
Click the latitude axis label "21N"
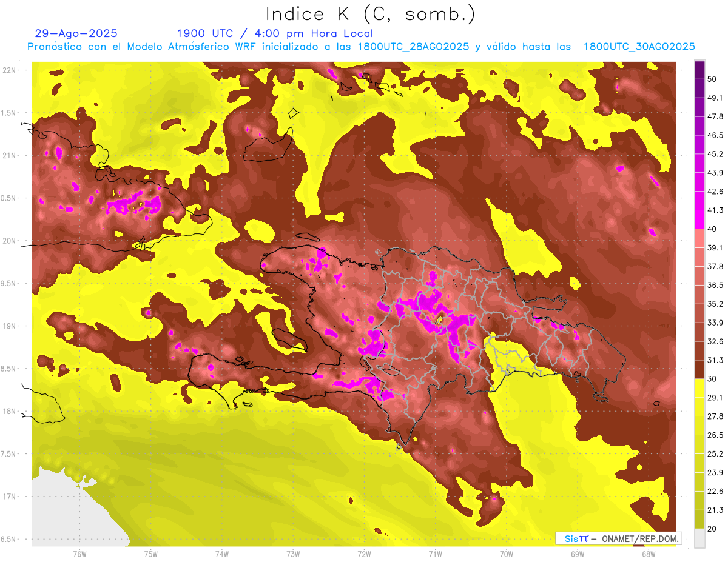[9, 156]
